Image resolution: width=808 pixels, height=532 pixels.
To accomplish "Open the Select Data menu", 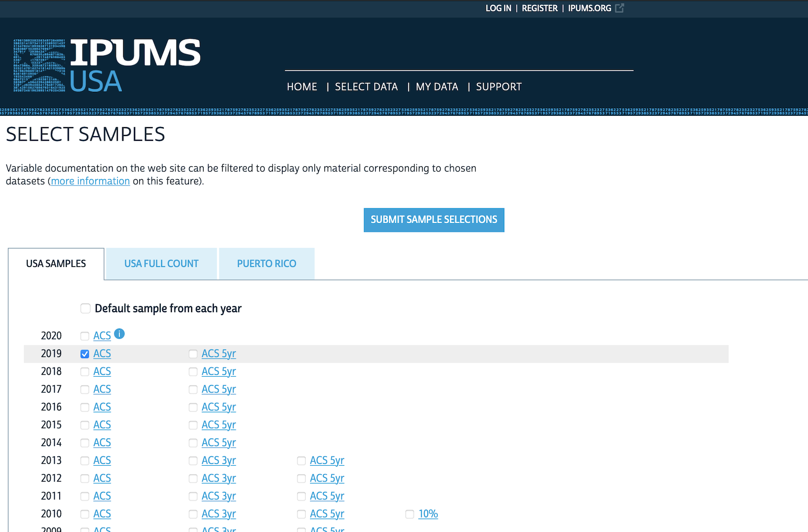I will pos(366,87).
